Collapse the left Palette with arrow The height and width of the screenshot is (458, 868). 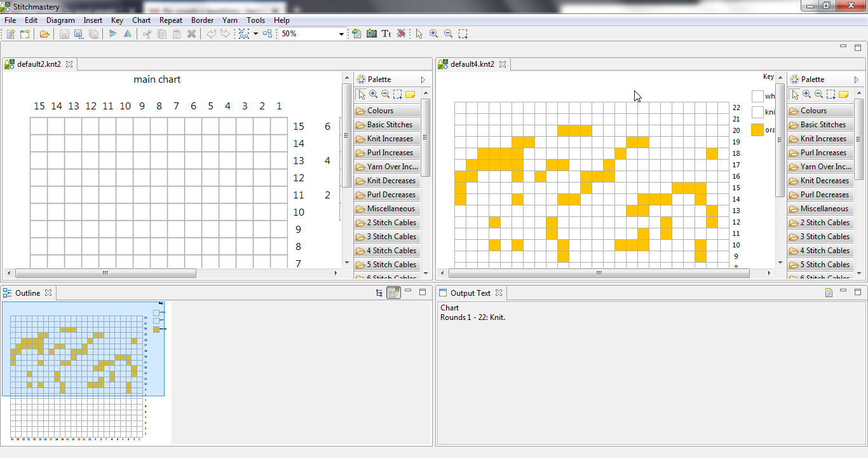tap(423, 80)
